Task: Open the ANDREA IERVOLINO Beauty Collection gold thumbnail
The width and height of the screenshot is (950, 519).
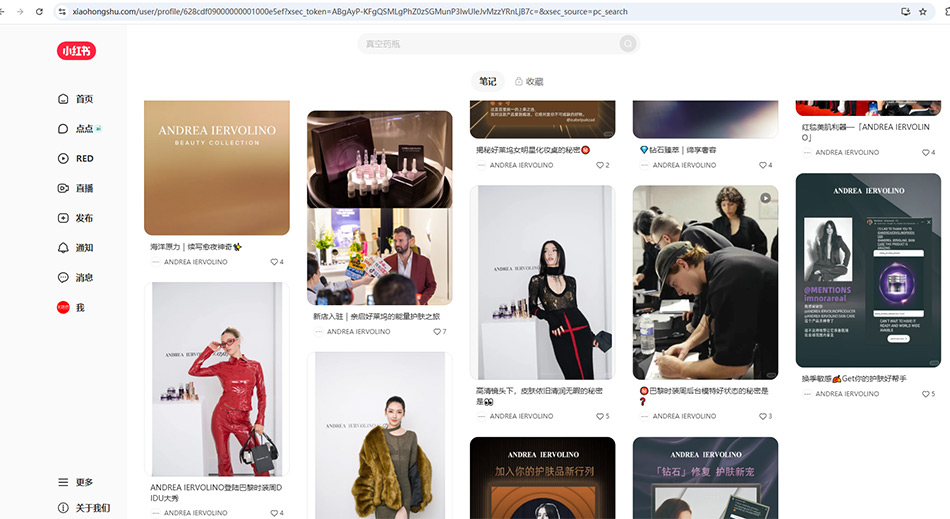Action: (217, 168)
